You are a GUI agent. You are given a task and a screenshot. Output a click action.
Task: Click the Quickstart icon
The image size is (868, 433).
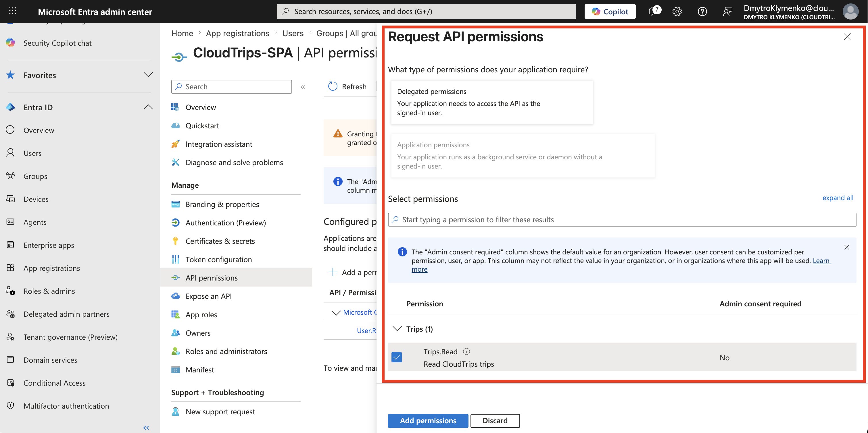click(x=176, y=125)
